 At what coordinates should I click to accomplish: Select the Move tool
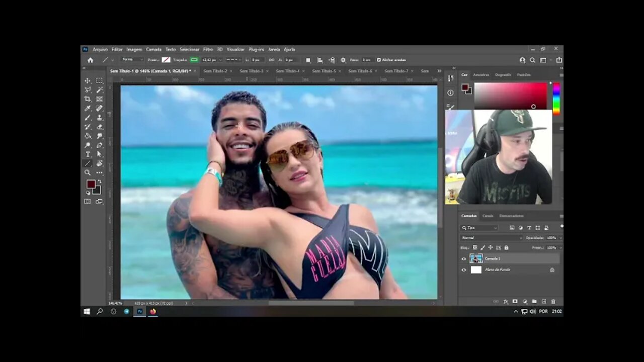(x=88, y=80)
